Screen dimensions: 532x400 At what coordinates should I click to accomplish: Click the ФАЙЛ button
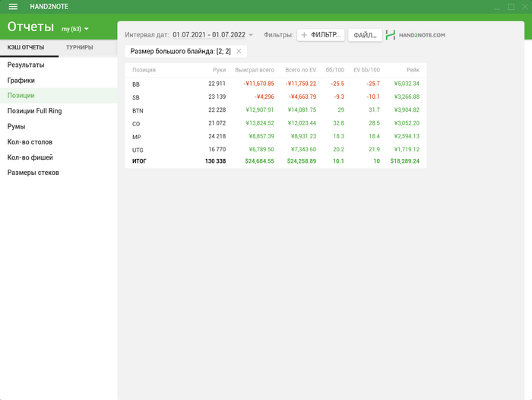point(365,35)
